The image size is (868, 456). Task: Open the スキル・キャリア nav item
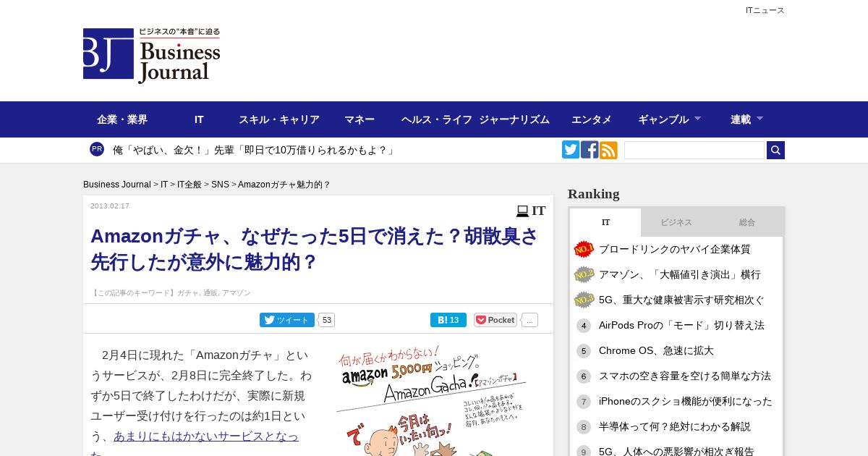tap(279, 119)
